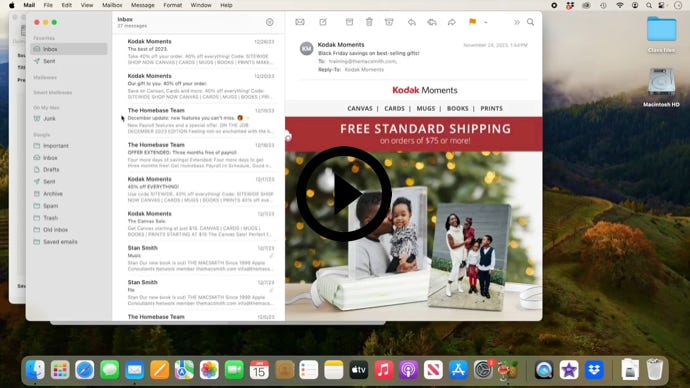Reply to the Kodak Moments email
The height and width of the screenshot is (388, 690).
click(411, 22)
